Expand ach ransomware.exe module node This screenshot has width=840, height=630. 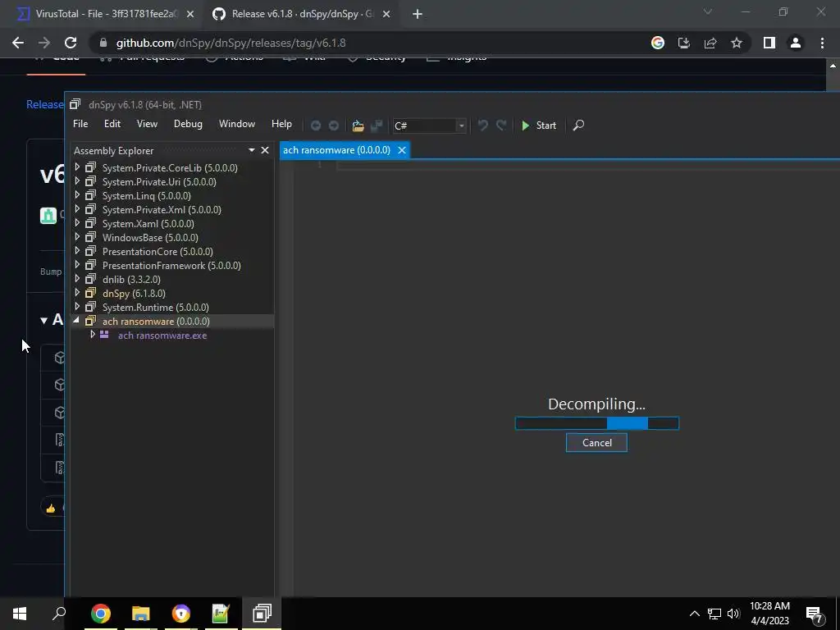[93, 335]
